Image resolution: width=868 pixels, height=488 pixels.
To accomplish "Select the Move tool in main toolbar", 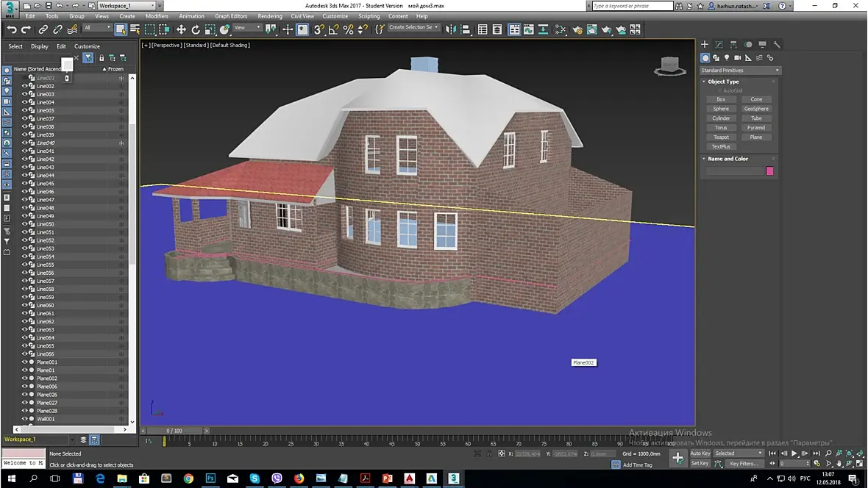I will point(181,29).
